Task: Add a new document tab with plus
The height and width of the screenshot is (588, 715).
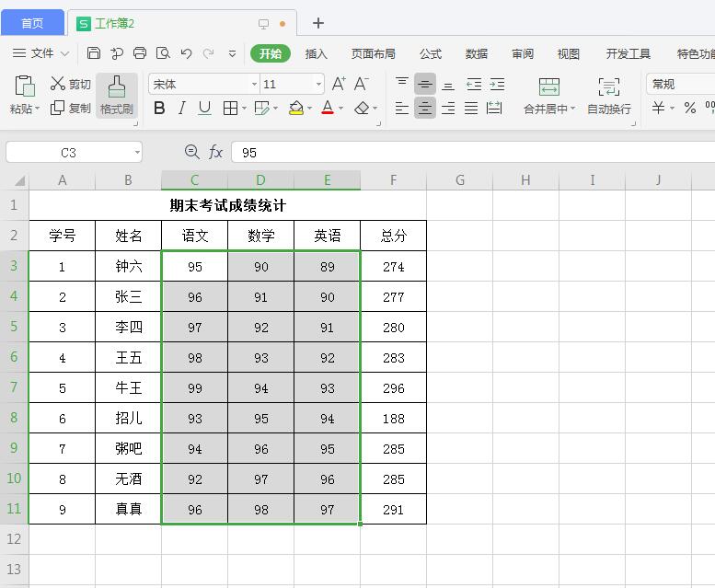Action: pyautogui.click(x=318, y=23)
